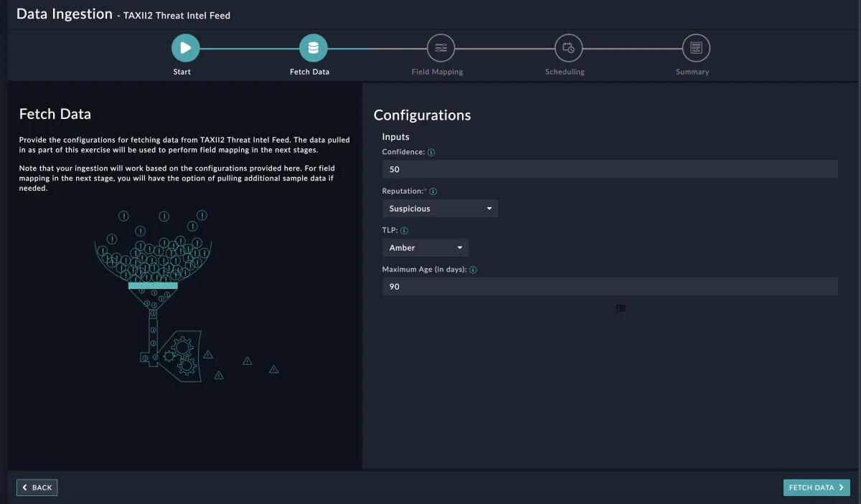Image resolution: width=861 pixels, height=504 pixels.
Task: Click the Inputs section label
Action: click(396, 137)
